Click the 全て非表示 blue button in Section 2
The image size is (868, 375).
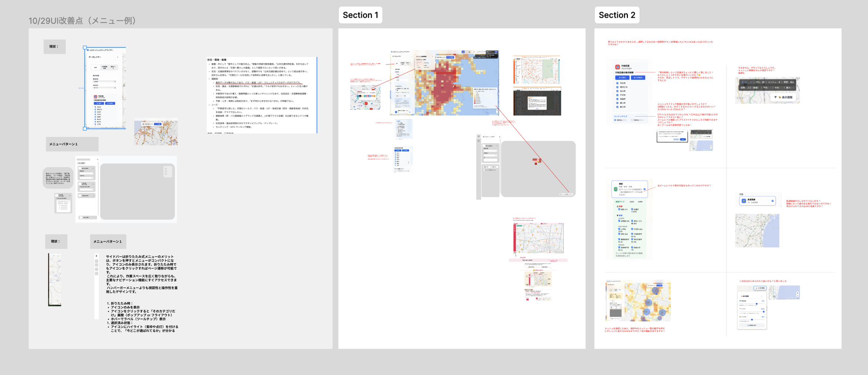(638, 78)
